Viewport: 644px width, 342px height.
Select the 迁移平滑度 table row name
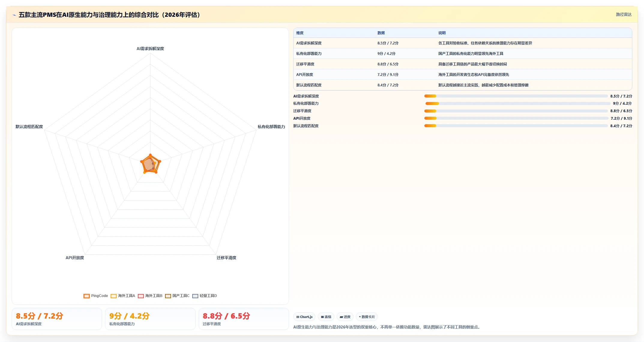305,64
